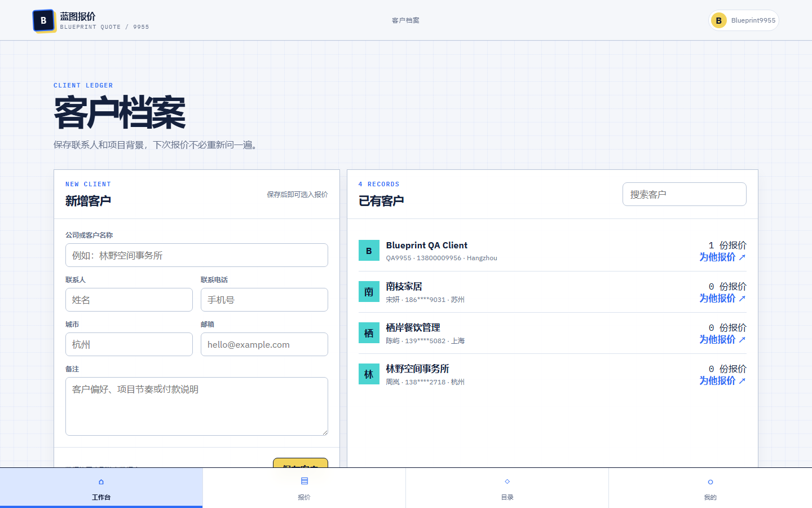Click the 南 avatar of 南枝家居
Screen dimensions: 812x508
click(369, 292)
